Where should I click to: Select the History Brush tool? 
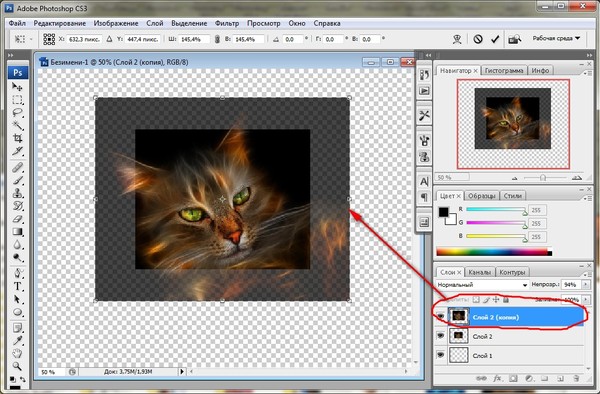pyautogui.click(x=17, y=206)
